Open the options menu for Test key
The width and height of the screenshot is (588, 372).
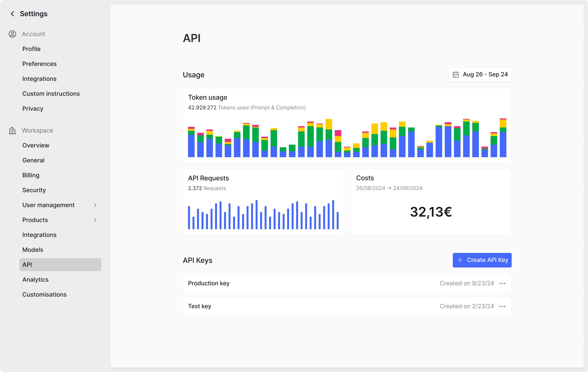[x=503, y=306]
